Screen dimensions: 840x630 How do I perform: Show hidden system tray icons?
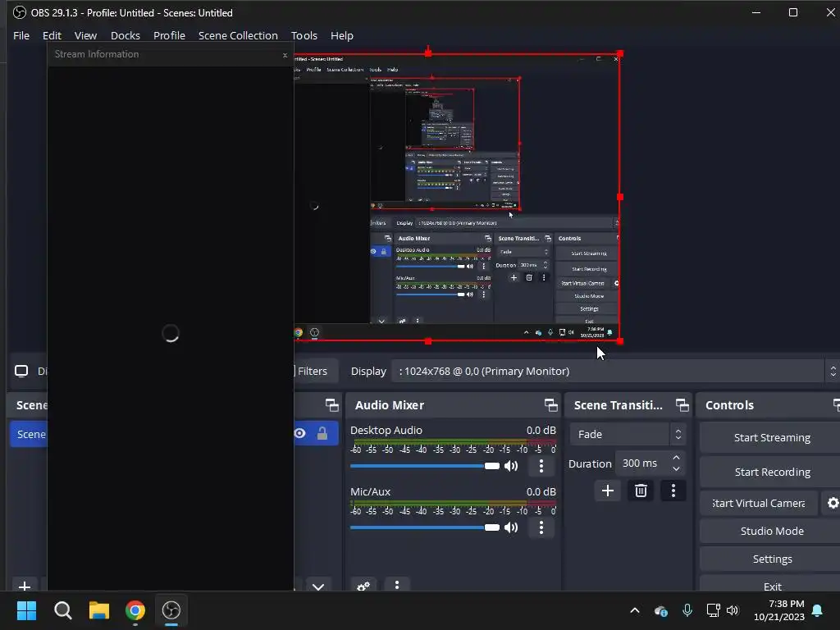[x=635, y=610]
